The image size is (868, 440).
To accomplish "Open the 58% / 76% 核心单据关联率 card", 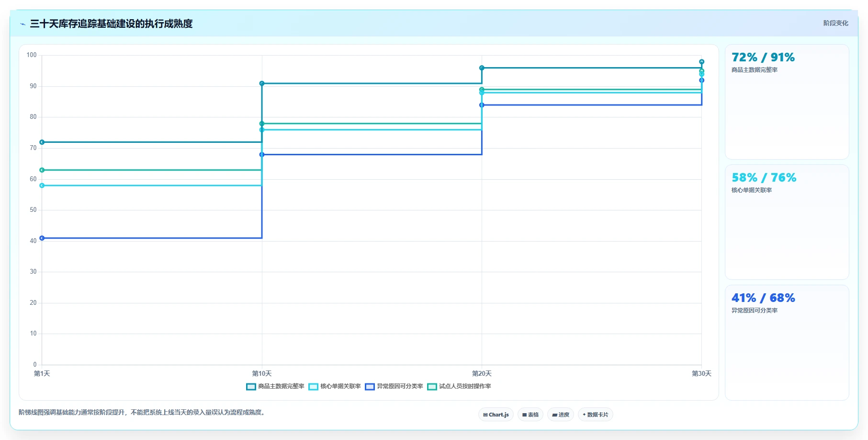I will pyautogui.click(x=787, y=222).
